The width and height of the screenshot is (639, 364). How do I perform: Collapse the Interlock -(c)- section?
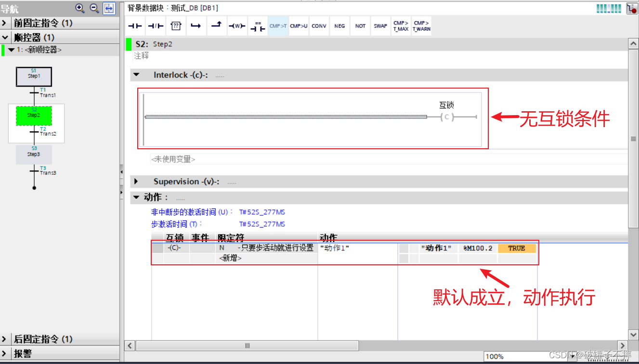coord(136,75)
